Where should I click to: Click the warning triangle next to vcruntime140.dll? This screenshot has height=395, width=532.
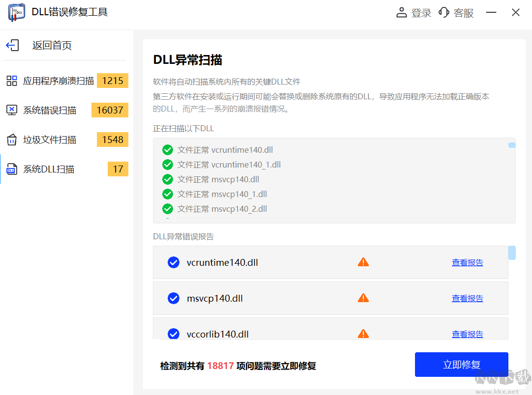[363, 262]
